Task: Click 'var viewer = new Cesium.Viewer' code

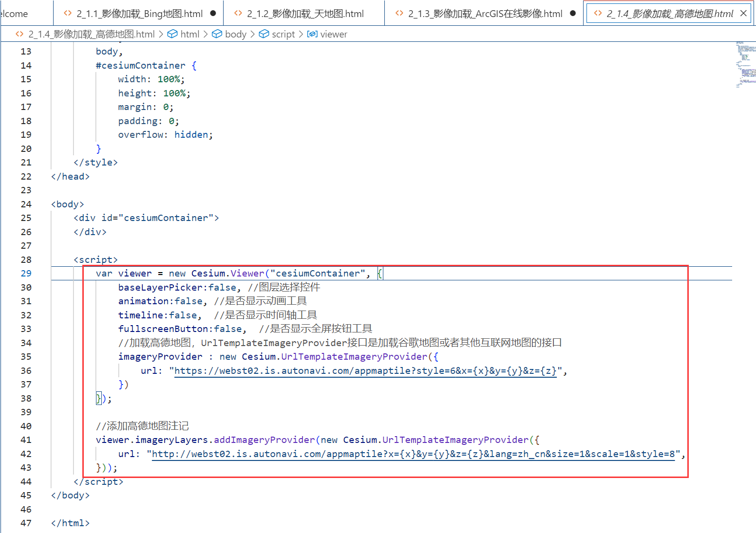Action: click(180, 274)
